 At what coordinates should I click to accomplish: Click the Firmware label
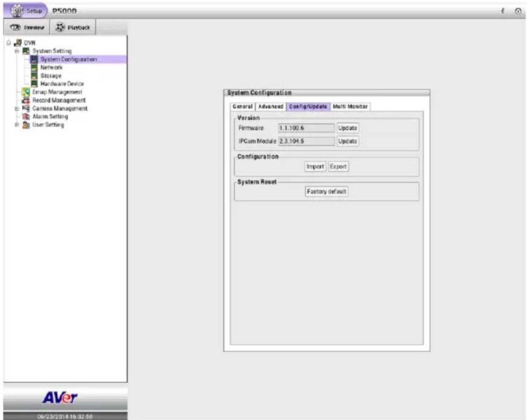tap(251, 128)
